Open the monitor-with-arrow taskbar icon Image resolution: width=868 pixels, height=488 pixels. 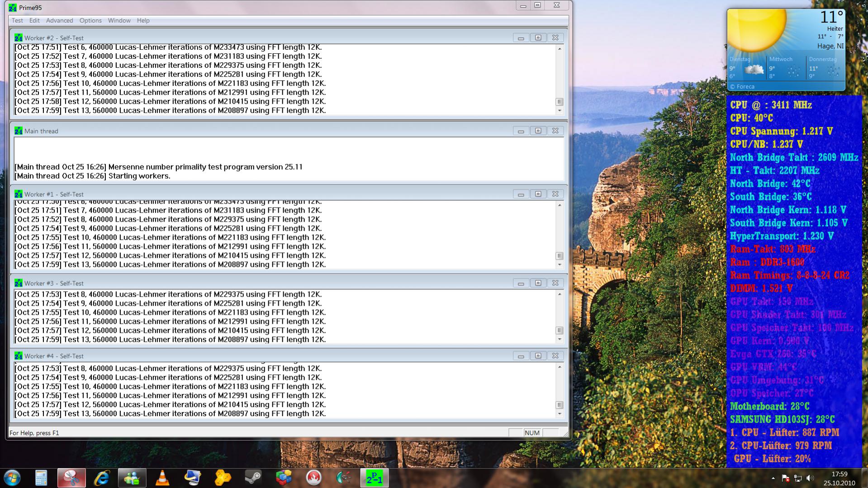coord(193,478)
